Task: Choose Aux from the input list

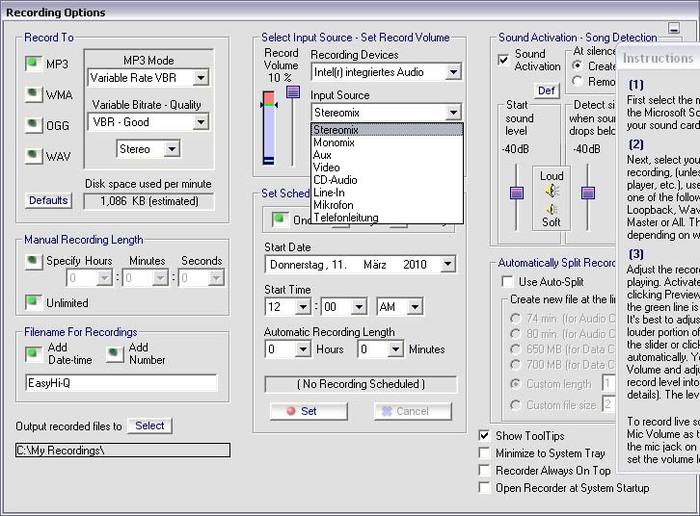Action: [387, 155]
